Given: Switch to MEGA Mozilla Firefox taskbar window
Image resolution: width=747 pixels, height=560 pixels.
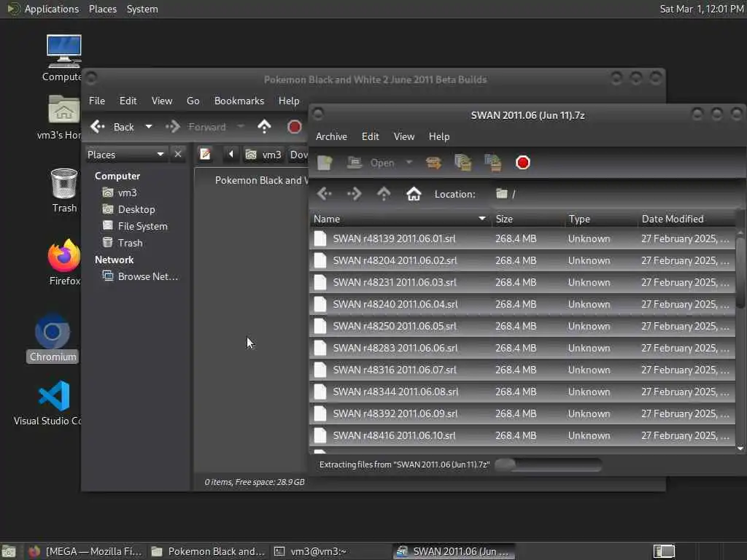Looking at the screenshot, I should pyautogui.click(x=87, y=551).
